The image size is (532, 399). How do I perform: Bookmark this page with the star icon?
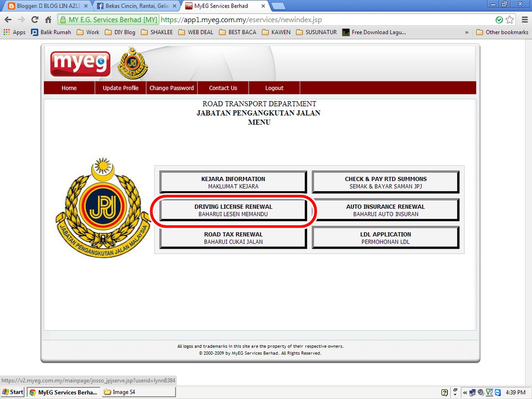coord(509,20)
